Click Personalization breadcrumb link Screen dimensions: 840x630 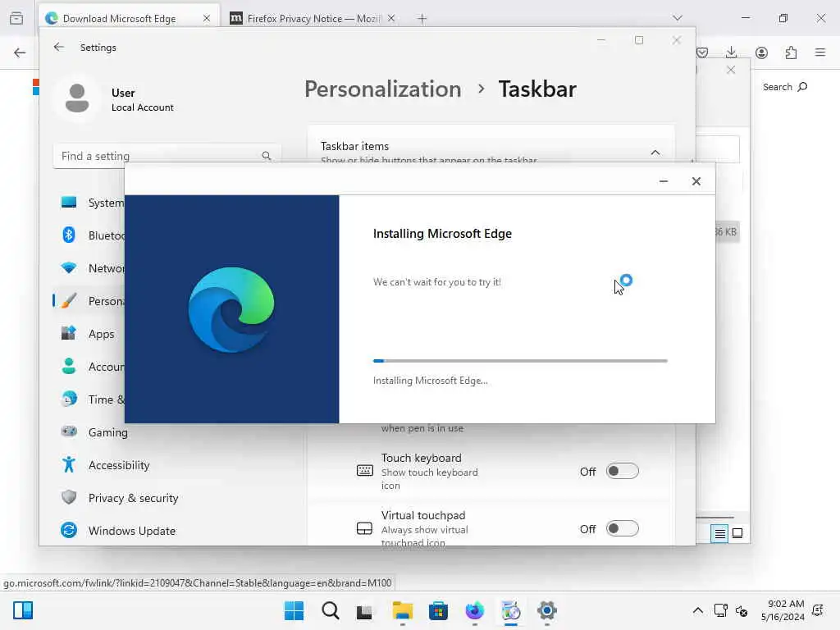tap(382, 89)
